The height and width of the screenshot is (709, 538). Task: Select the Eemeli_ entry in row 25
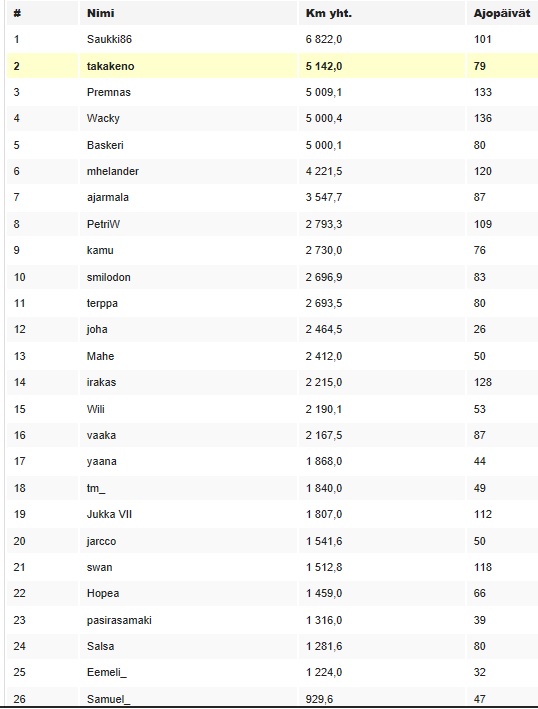tap(107, 672)
